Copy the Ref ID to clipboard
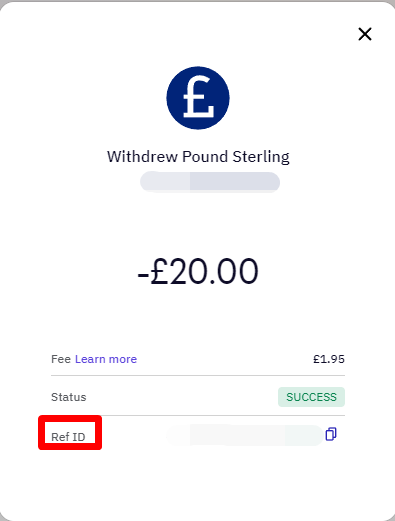This screenshot has height=521, width=395. [331, 434]
